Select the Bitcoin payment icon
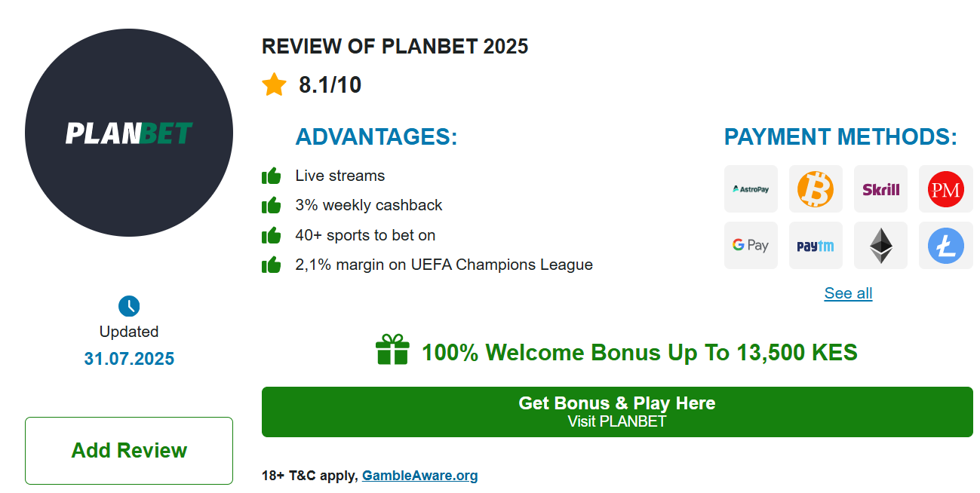Viewport: 980px width, 493px height. [x=816, y=189]
